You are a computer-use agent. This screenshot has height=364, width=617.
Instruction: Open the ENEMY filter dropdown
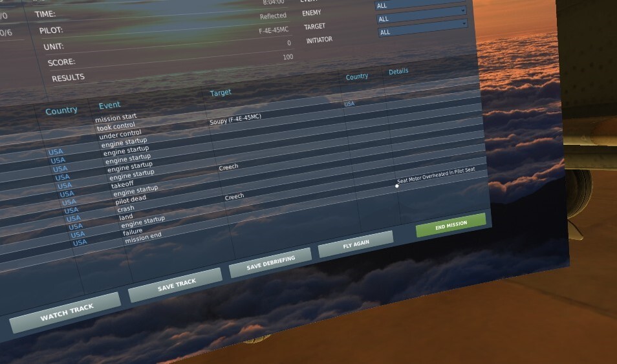coord(420,3)
